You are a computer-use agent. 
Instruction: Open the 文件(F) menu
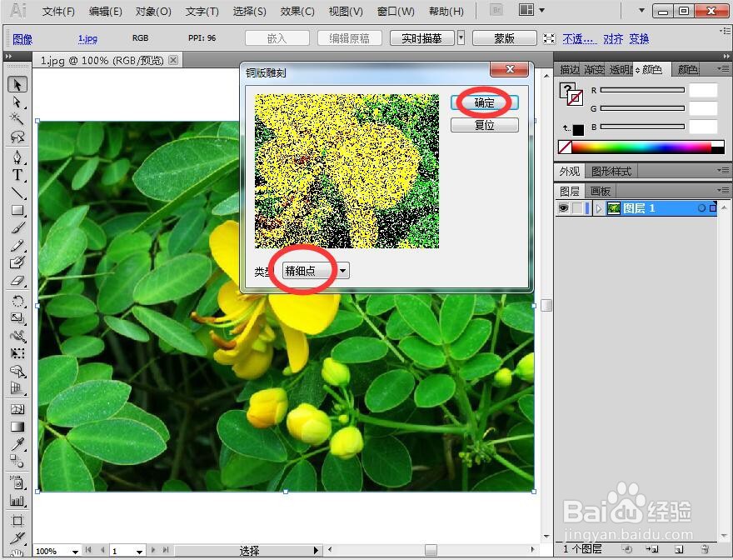[58, 11]
